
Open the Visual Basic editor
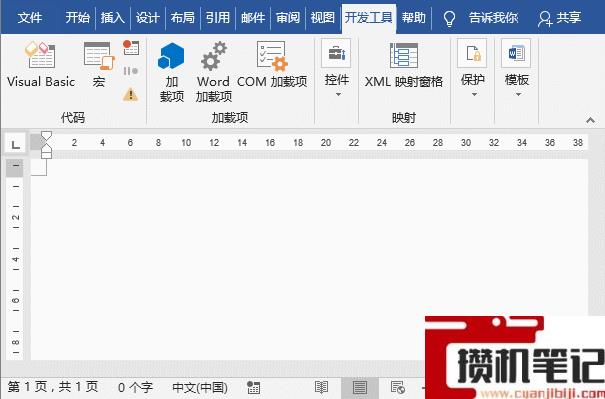(x=41, y=65)
